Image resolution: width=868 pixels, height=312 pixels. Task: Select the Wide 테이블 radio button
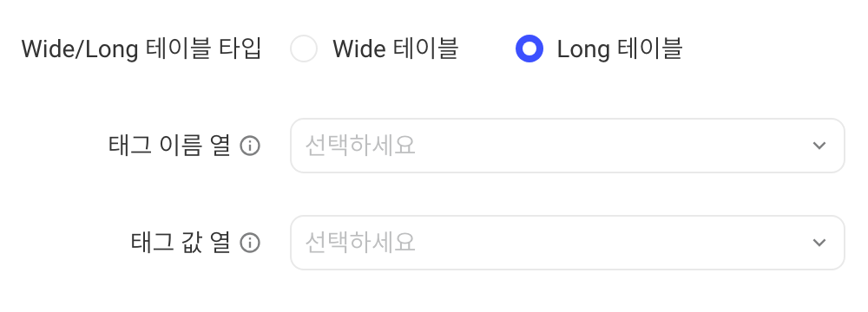pos(304,49)
